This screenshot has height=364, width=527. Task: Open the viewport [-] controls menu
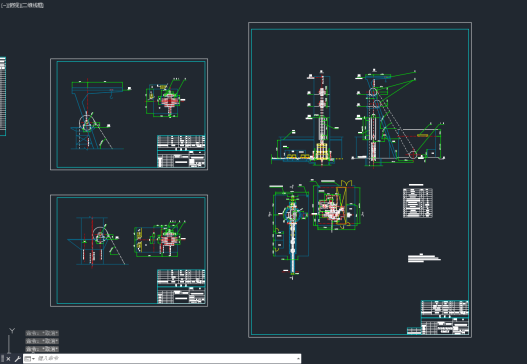(x=3, y=5)
